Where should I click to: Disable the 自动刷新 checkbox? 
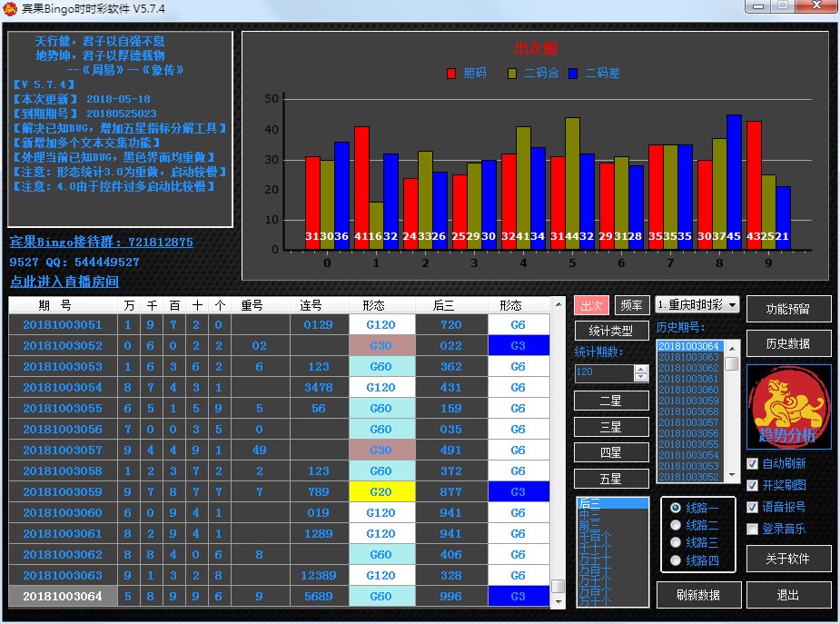(x=752, y=463)
